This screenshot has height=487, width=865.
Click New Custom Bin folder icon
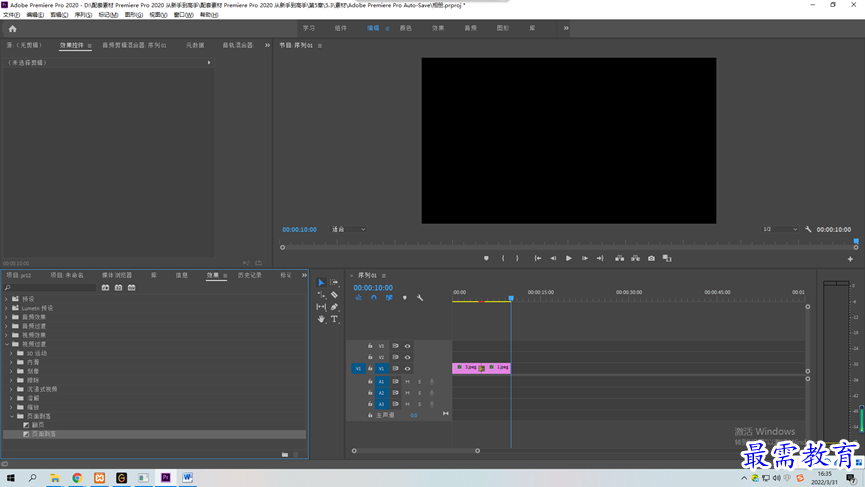tap(285, 454)
